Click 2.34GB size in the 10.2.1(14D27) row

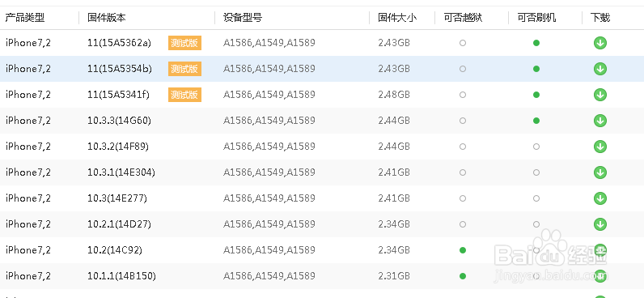394,224
